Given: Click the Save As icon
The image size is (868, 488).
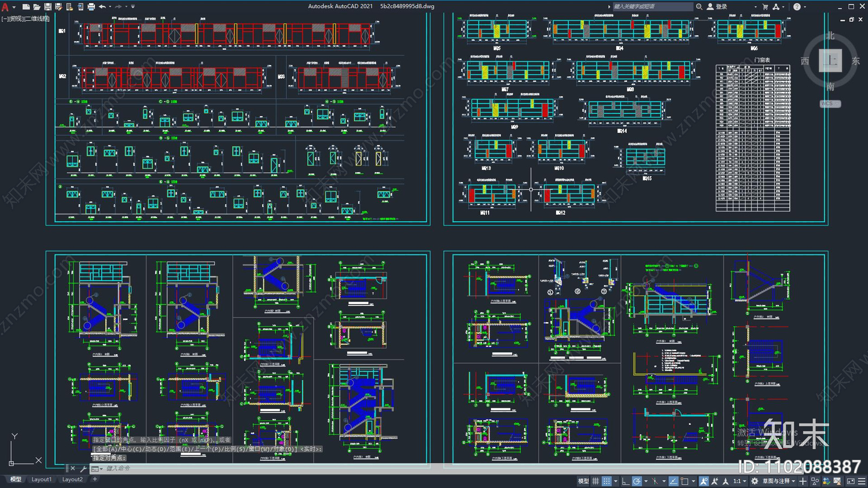Looking at the screenshot, I should click(x=59, y=7).
